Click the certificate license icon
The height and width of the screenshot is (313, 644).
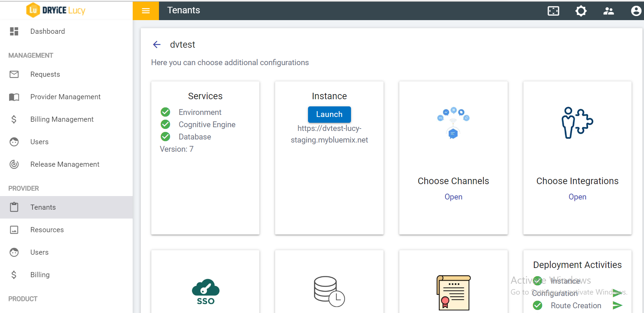pyautogui.click(x=453, y=293)
